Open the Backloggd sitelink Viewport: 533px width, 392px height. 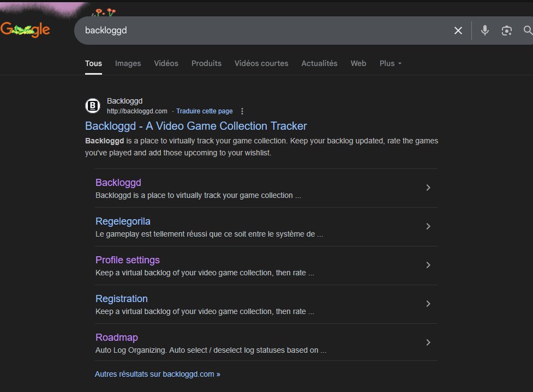coord(118,183)
